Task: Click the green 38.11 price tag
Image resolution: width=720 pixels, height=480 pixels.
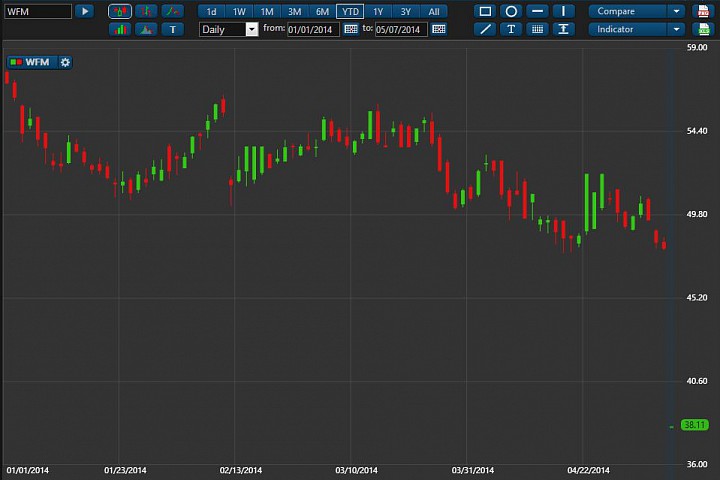Action: point(694,425)
